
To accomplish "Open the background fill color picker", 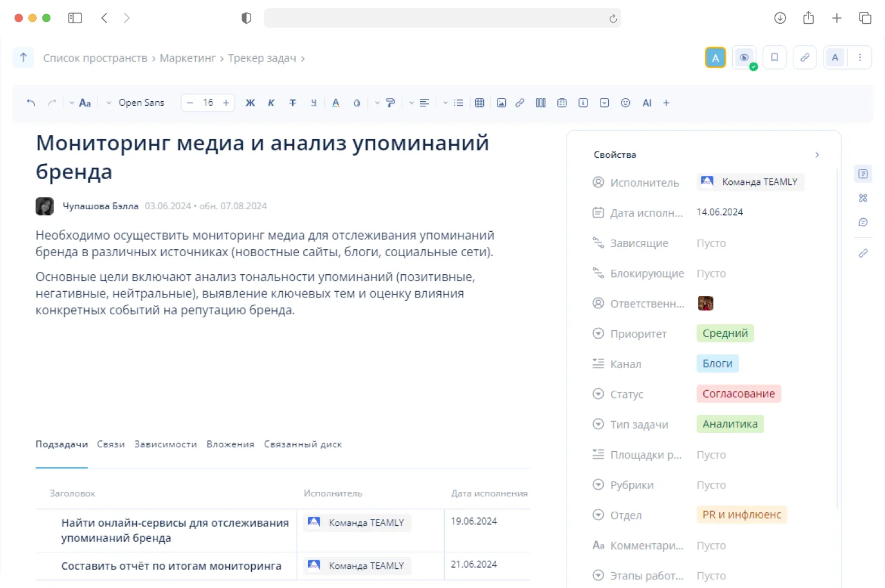I will pyautogui.click(x=356, y=103).
